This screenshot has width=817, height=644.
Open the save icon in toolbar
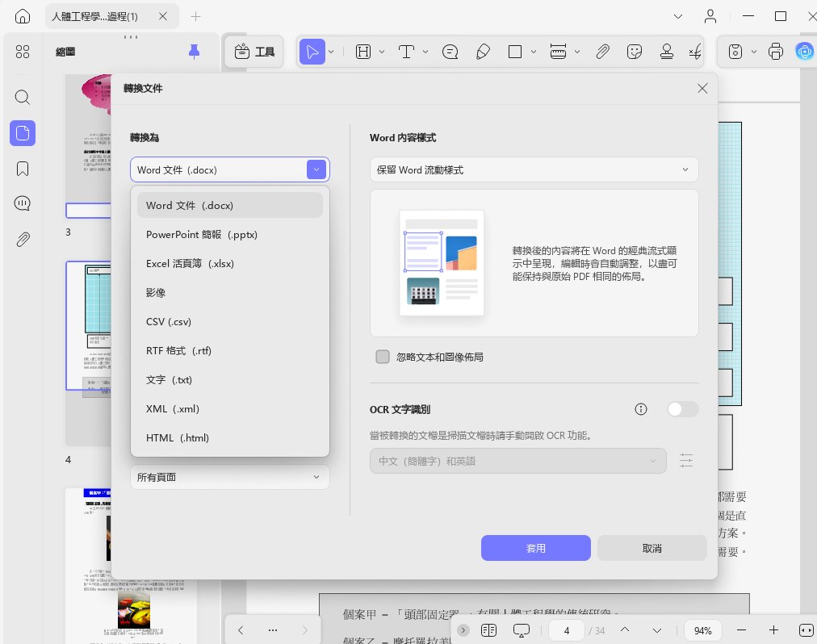[x=735, y=52]
